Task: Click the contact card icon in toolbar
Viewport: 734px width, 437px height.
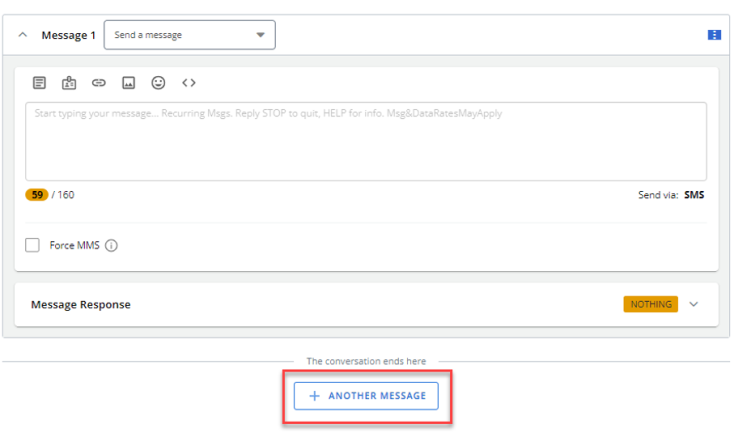Action: (x=69, y=83)
